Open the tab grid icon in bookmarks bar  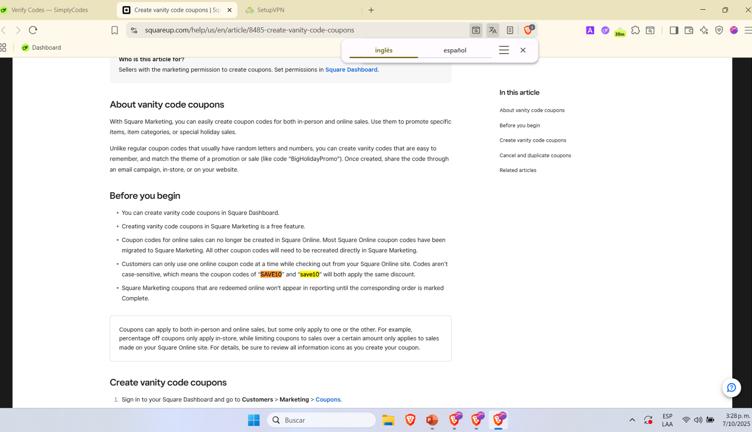pos(3,47)
